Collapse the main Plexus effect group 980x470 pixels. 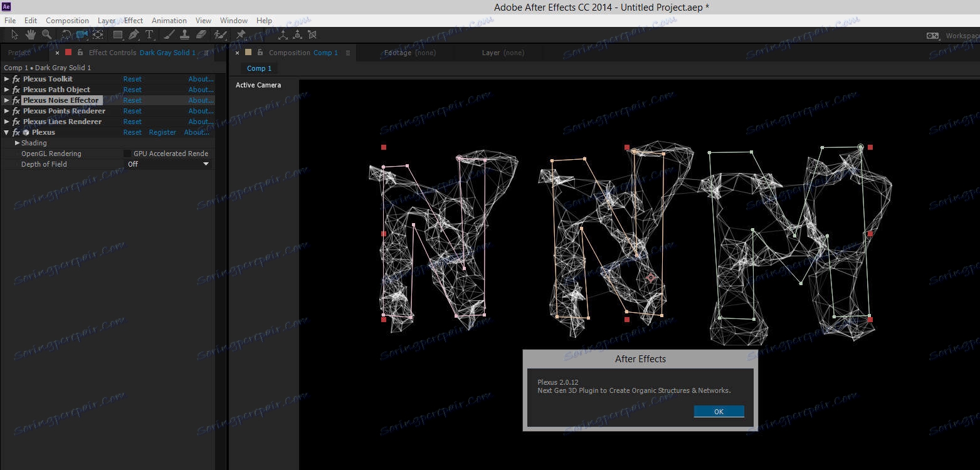pyautogui.click(x=7, y=132)
